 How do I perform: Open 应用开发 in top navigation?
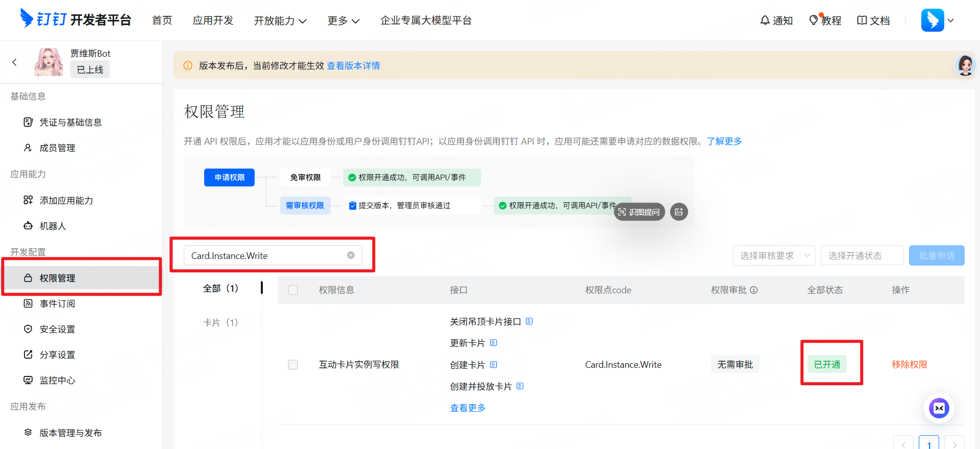click(213, 20)
